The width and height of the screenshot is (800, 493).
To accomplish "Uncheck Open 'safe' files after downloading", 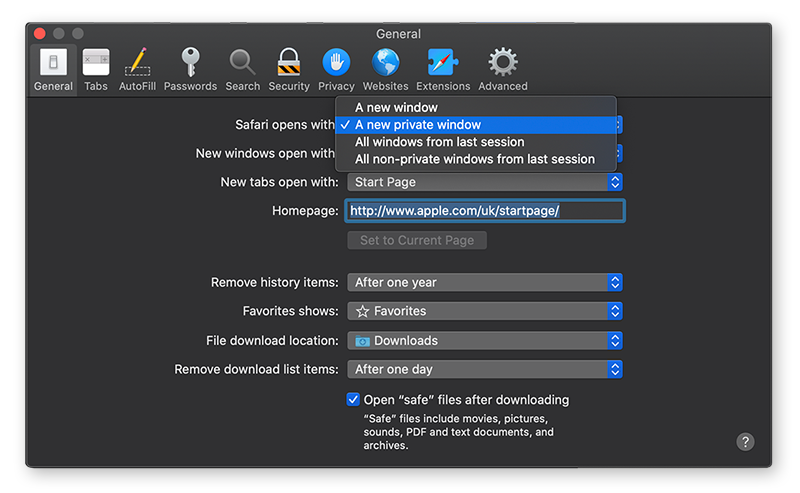I will [x=353, y=400].
